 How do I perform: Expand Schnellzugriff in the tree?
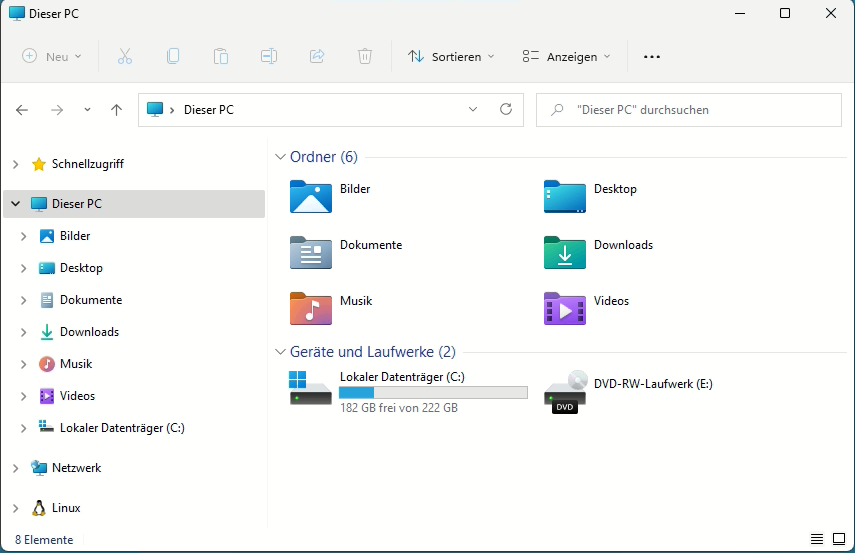tap(16, 164)
